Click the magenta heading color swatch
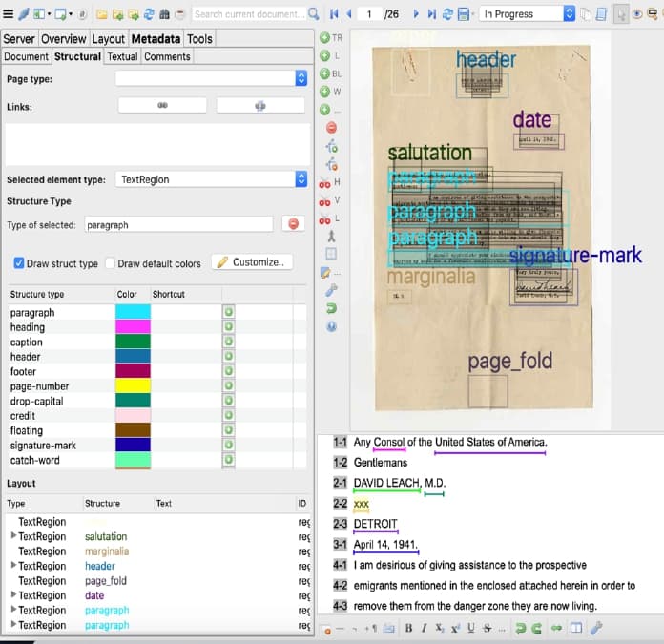This screenshot has height=644, width=664. point(133,326)
